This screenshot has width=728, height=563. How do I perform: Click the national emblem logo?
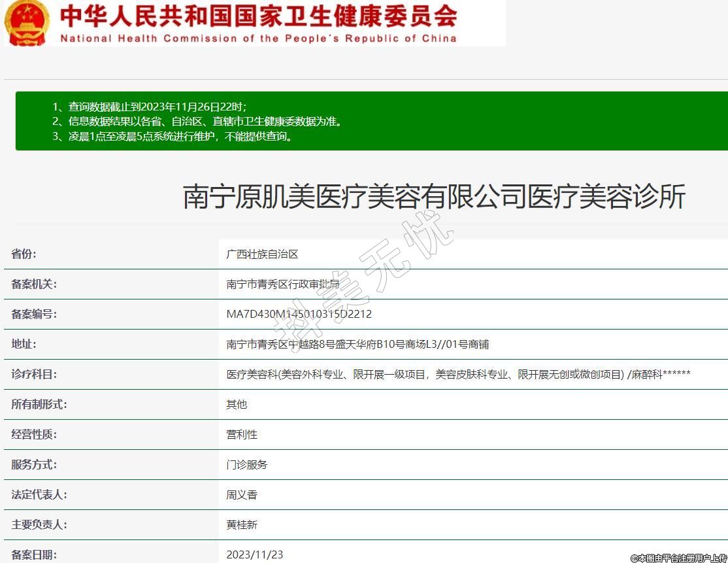[x=26, y=23]
